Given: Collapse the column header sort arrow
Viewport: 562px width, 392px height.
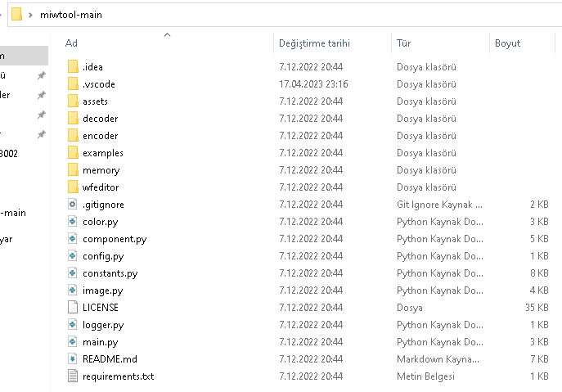Looking at the screenshot, I should 168,34.
